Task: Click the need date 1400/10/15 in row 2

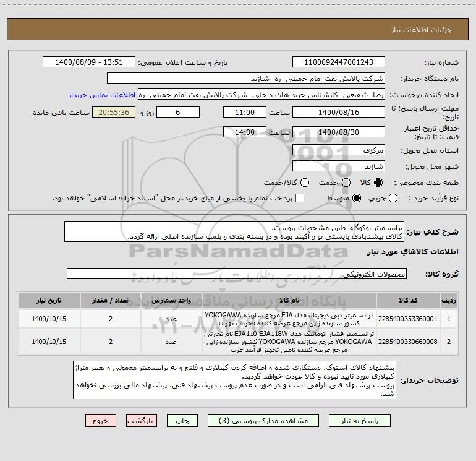Action: coord(49,342)
